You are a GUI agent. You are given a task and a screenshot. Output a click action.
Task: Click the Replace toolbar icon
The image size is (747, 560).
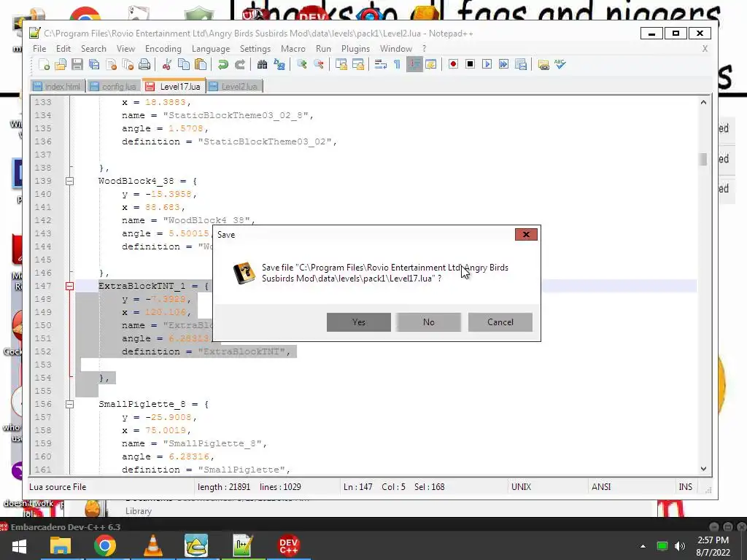279,65
